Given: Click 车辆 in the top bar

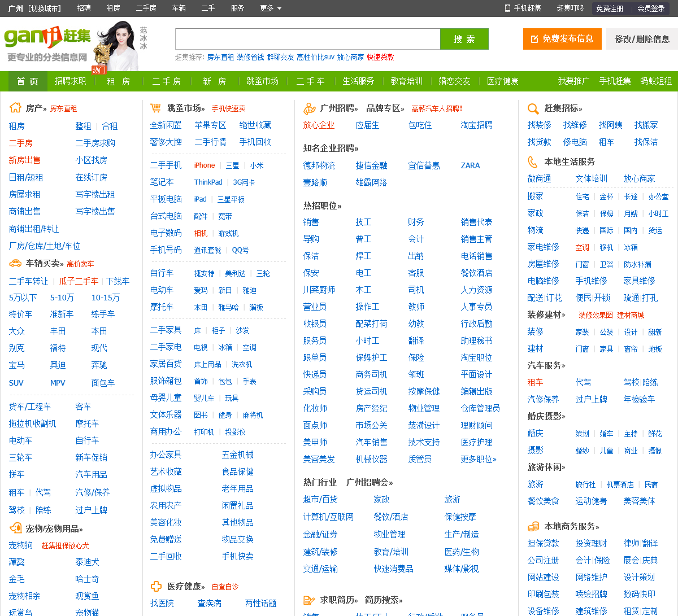Looking at the screenshot, I should [x=179, y=8].
